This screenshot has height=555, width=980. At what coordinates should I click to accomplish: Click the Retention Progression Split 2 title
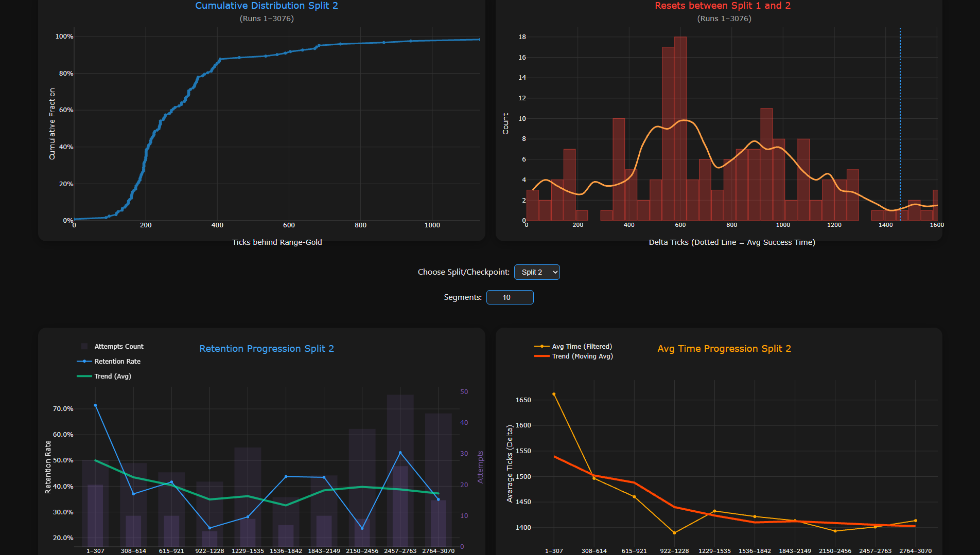[x=267, y=349]
